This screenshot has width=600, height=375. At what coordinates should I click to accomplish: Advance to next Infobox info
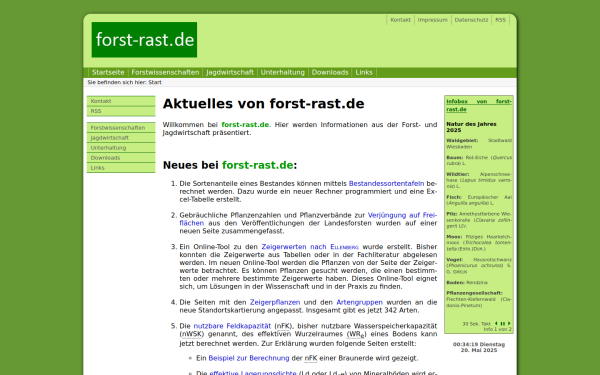509,324
